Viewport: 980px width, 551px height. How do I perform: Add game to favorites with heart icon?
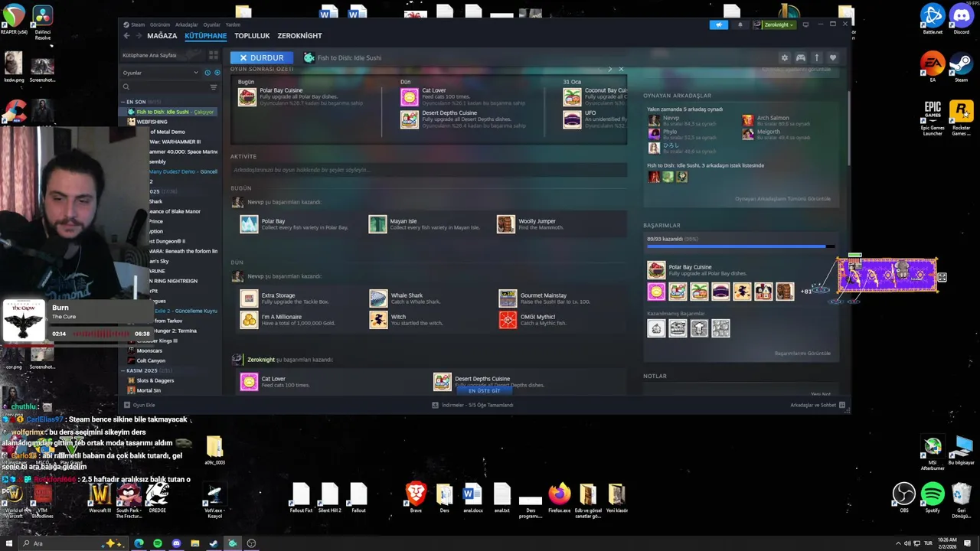832,57
